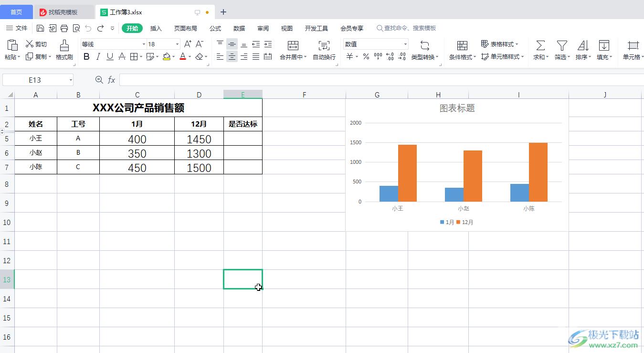The height and width of the screenshot is (353, 644).
Task: Open the number format dropdown (数值)
Action: (405, 44)
